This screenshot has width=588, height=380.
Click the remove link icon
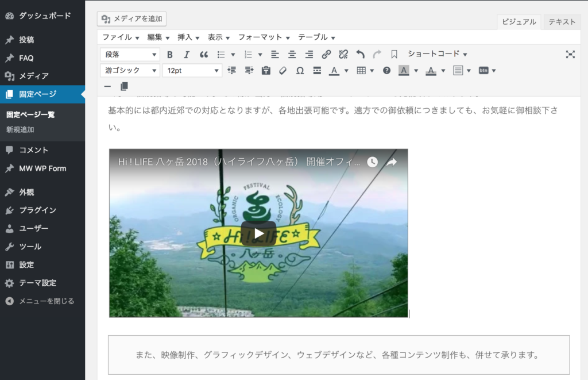click(343, 55)
